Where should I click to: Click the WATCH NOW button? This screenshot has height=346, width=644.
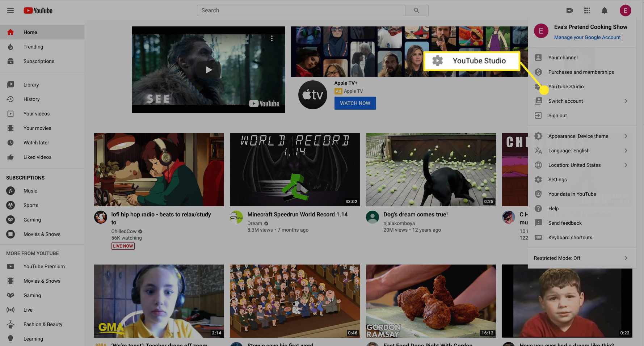coord(355,103)
